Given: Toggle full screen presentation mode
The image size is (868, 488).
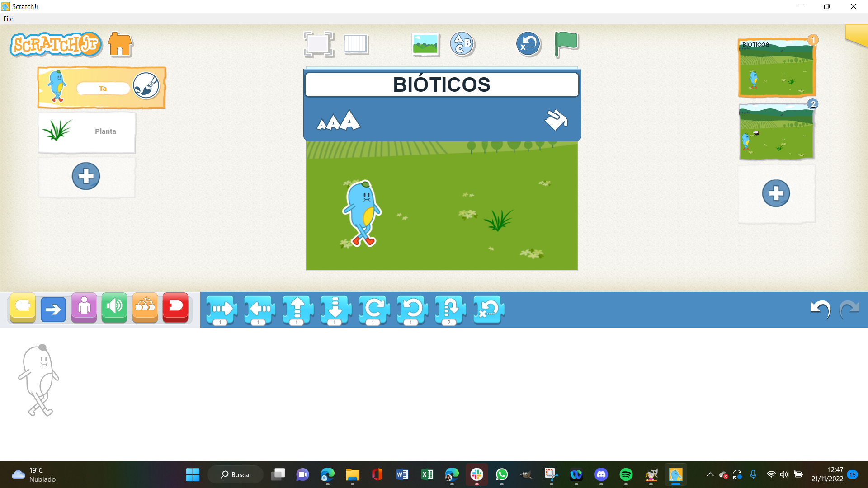Looking at the screenshot, I should (x=319, y=44).
